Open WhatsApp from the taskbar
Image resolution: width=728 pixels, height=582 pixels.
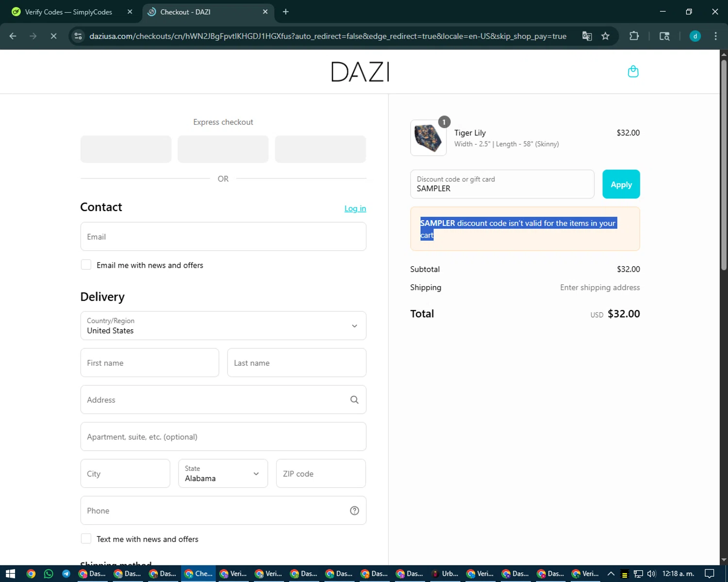coord(49,574)
